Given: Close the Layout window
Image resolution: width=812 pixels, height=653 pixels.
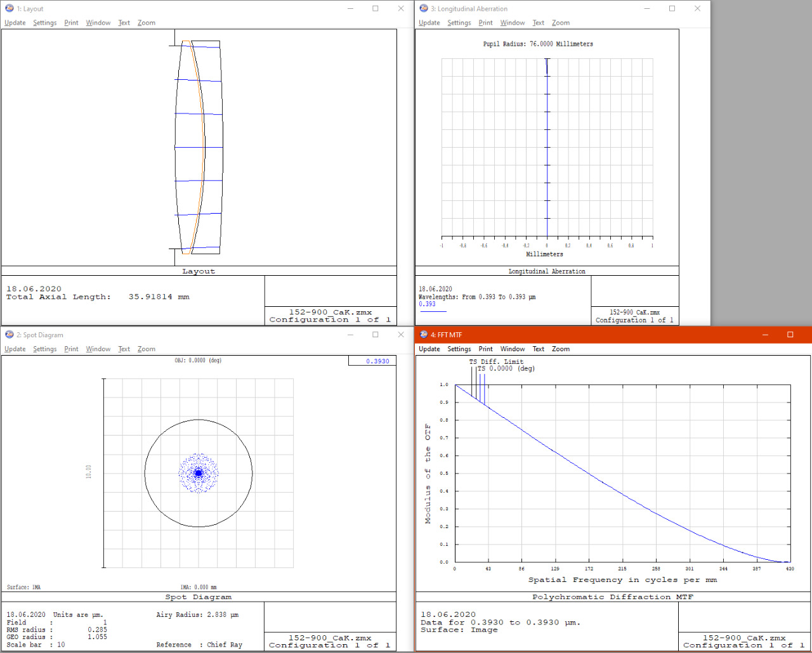Looking at the screenshot, I should coord(401,8).
